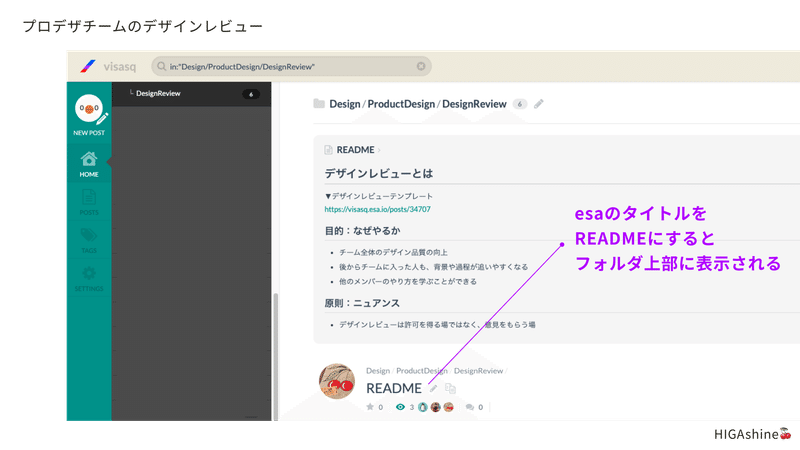Open SETTINGS in the sidebar
The height and width of the screenshot is (450, 800).
coord(89,279)
